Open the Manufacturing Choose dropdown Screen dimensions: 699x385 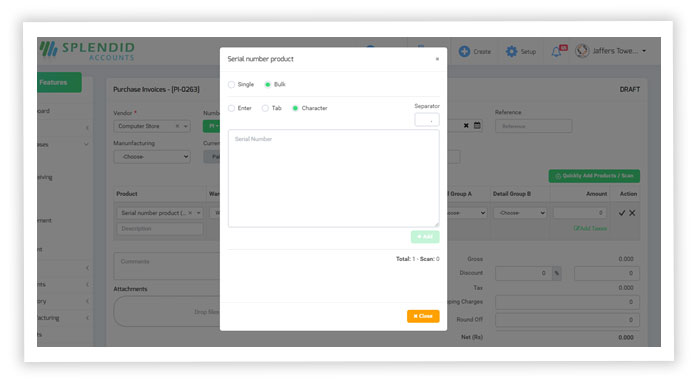[x=152, y=157]
